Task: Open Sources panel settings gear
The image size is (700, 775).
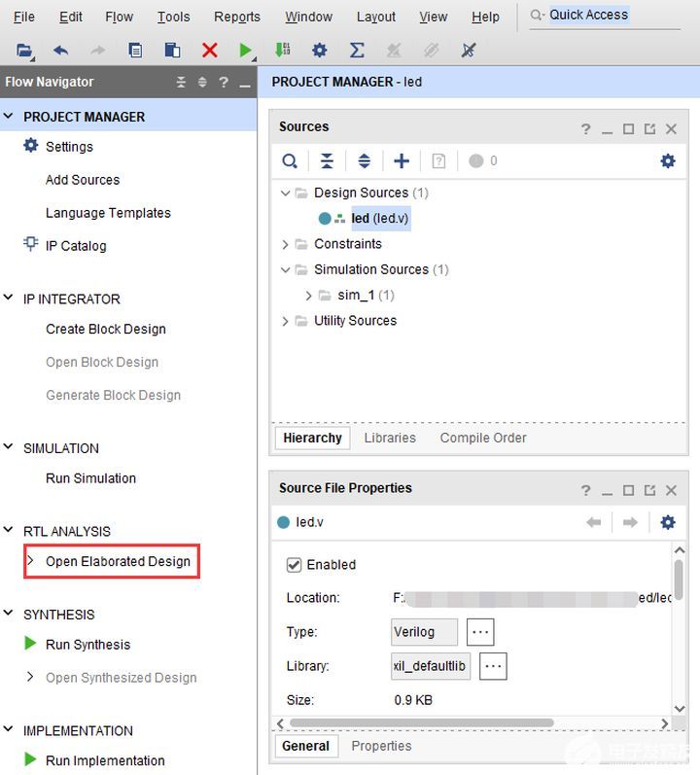Action: (668, 161)
